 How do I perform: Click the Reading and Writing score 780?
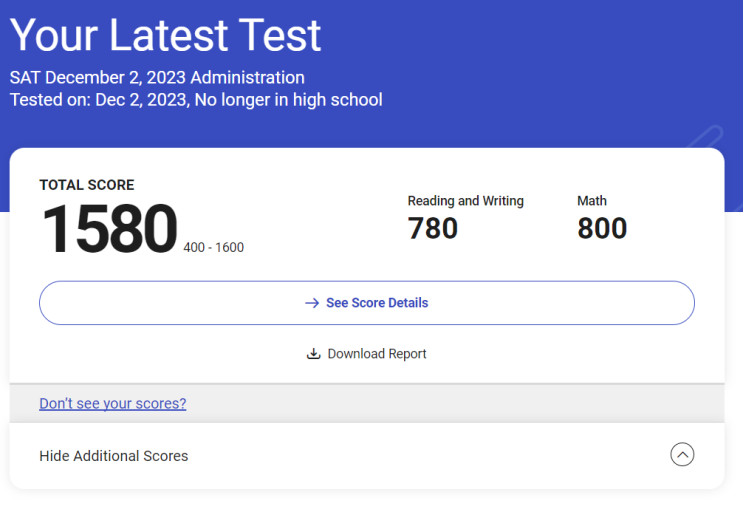pos(433,228)
